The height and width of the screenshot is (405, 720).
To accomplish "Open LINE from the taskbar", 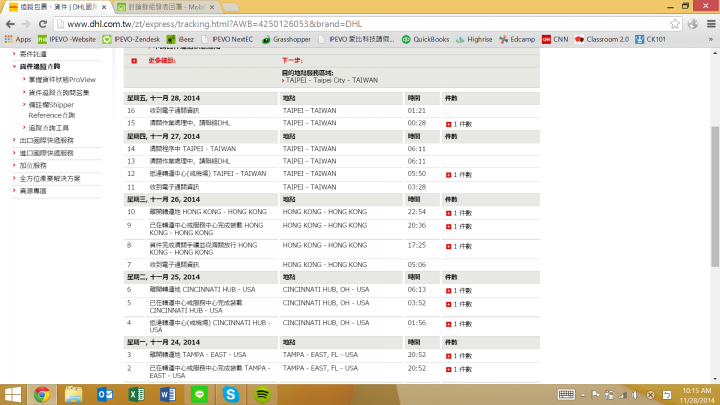I will tap(199, 394).
